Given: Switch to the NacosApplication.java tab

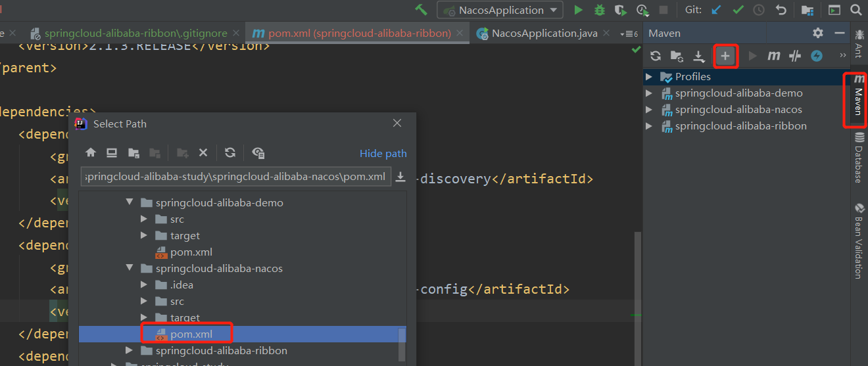Looking at the screenshot, I should tap(544, 33).
